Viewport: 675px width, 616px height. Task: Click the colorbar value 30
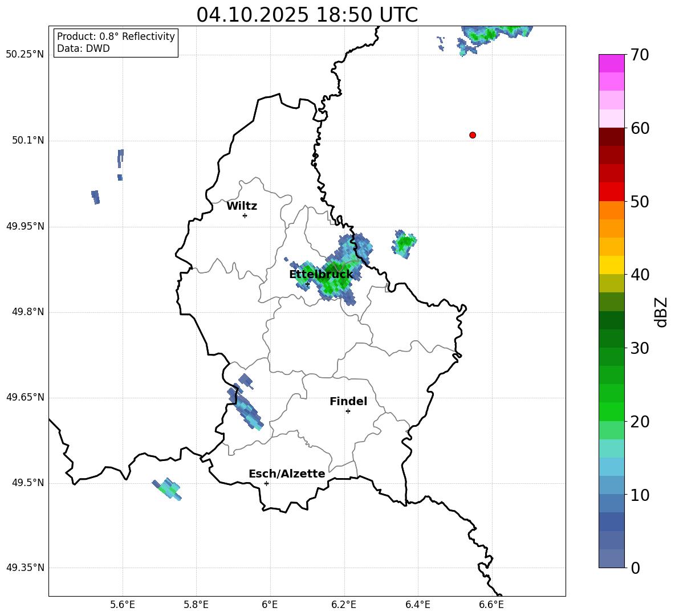[x=640, y=348]
